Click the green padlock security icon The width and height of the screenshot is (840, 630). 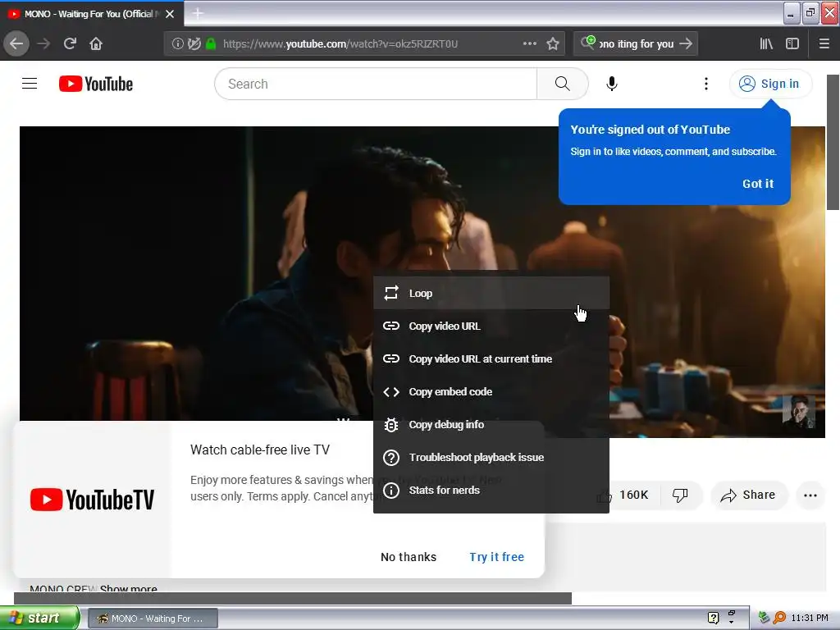(x=211, y=43)
